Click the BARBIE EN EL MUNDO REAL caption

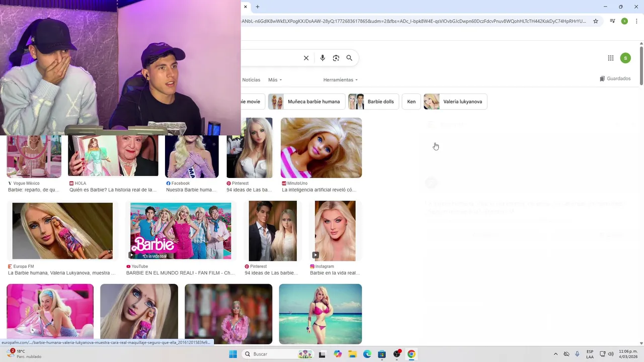(x=180, y=273)
